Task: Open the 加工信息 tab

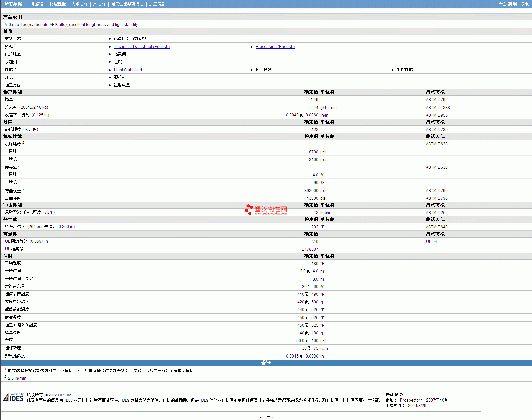Action: (157, 4)
